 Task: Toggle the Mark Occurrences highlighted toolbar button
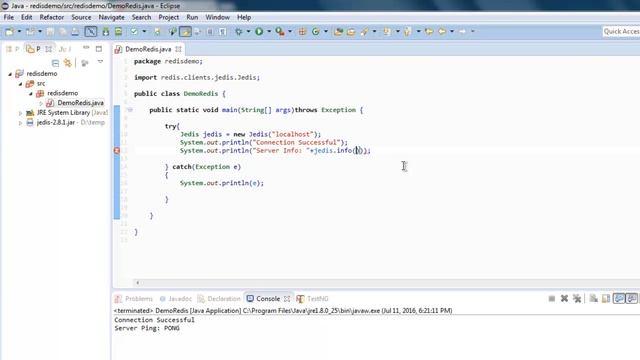pyautogui.click(x=185, y=31)
